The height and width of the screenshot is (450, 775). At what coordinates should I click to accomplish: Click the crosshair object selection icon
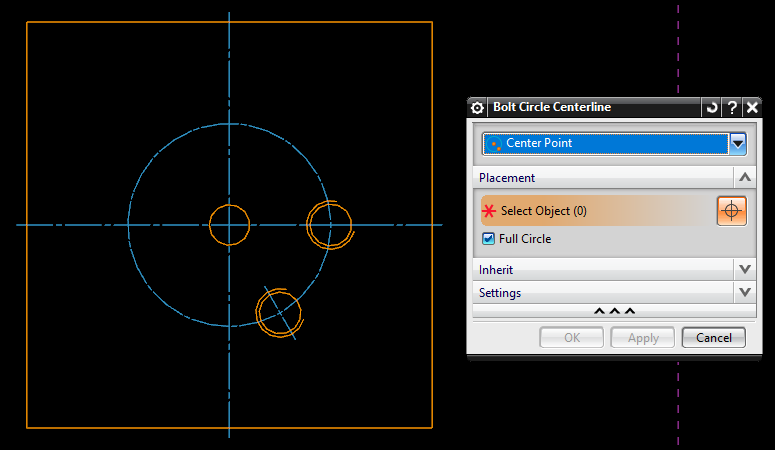coord(732,211)
